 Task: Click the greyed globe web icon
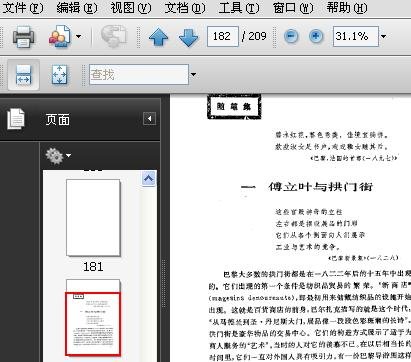pyautogui.click(x=114, y=36)
